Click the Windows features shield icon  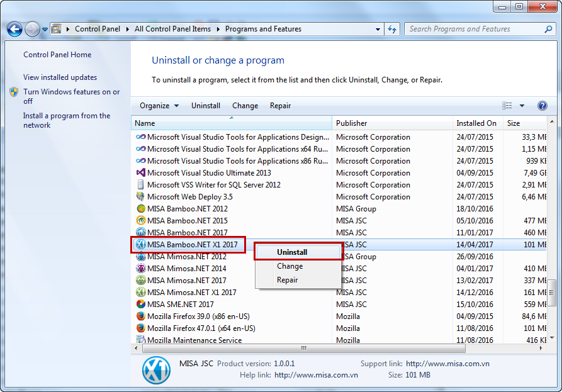click(x=14, y=92)
